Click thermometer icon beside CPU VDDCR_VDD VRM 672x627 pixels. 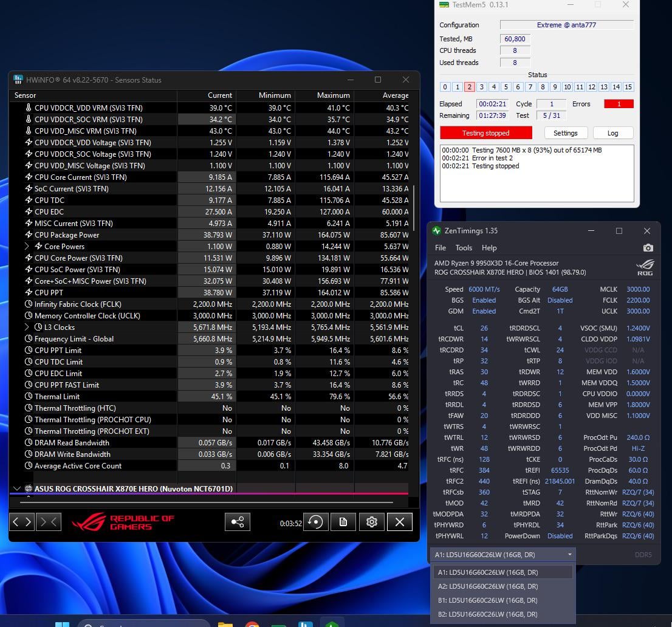(x=29, y=108)
